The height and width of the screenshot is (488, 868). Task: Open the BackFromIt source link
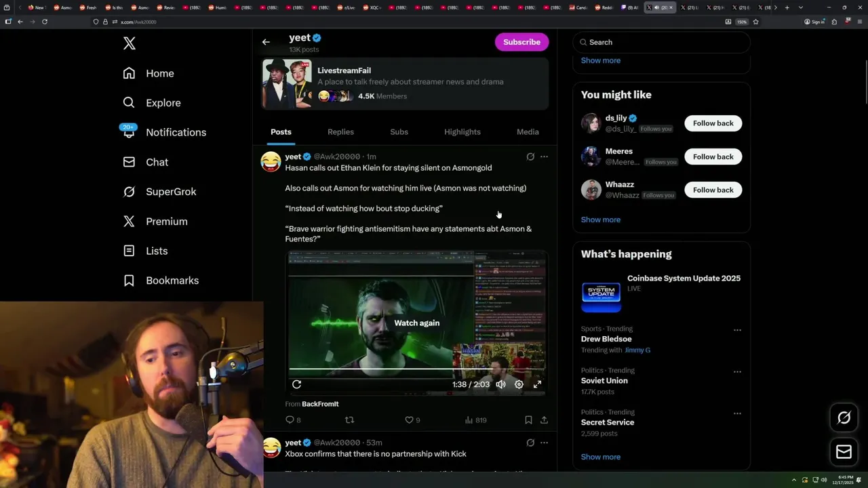tap(320, 404)
